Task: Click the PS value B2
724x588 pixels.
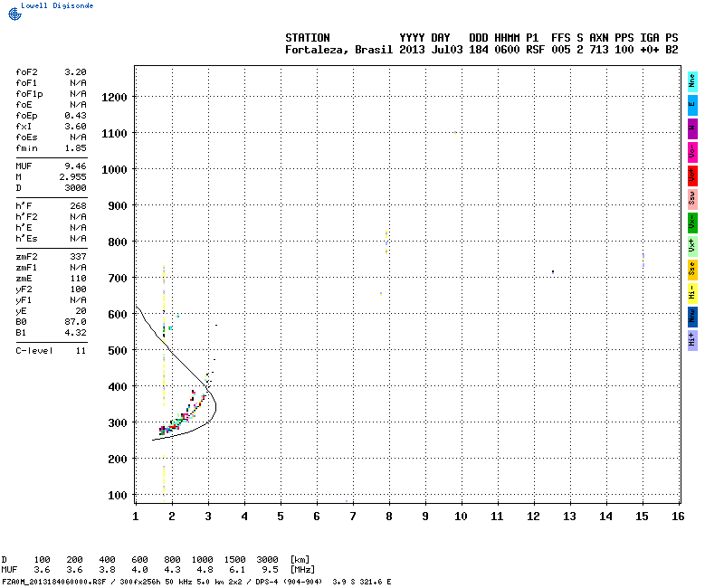Action: click(x=672, y=50)
